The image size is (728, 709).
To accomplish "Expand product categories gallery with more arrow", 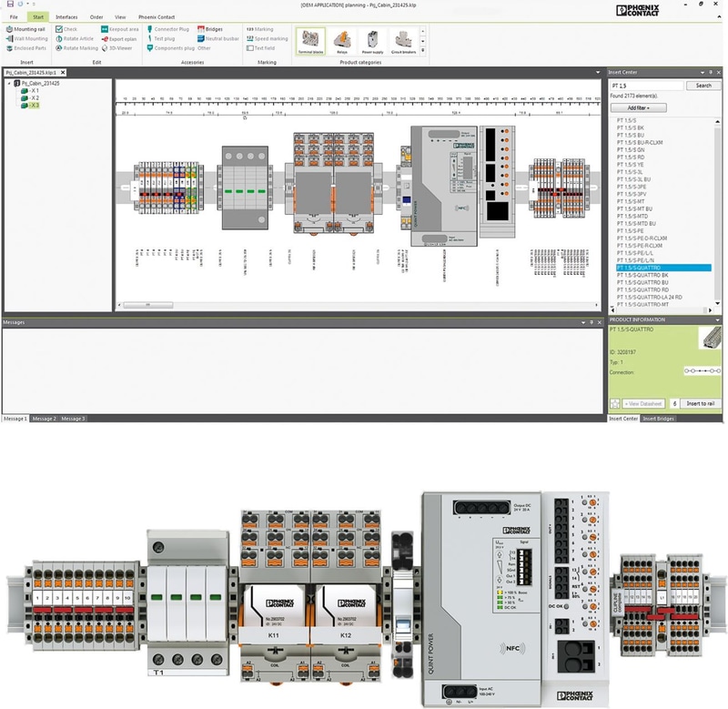I will (x=422, y=50).
